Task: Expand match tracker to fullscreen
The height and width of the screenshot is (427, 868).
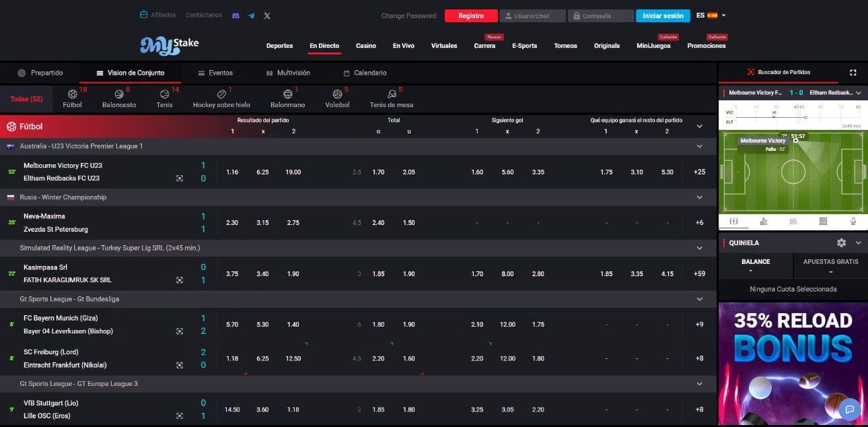Action: point(853,72)
